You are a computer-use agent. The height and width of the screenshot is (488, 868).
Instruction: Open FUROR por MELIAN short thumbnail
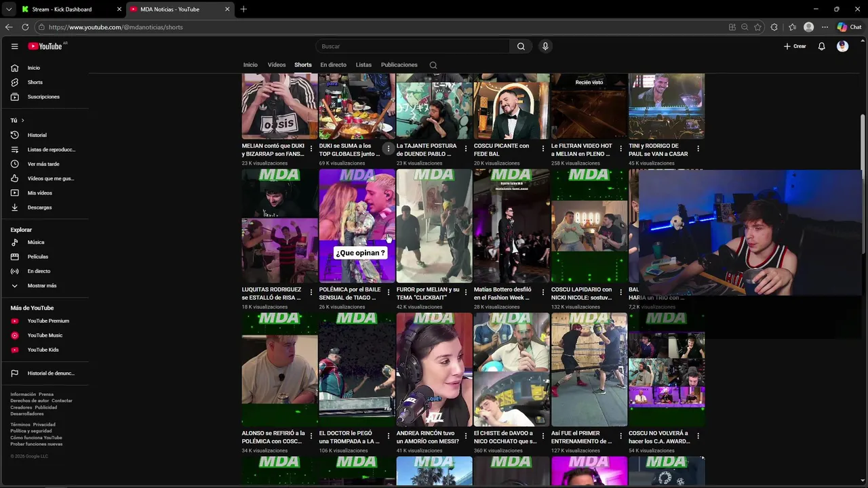(434, 226)
